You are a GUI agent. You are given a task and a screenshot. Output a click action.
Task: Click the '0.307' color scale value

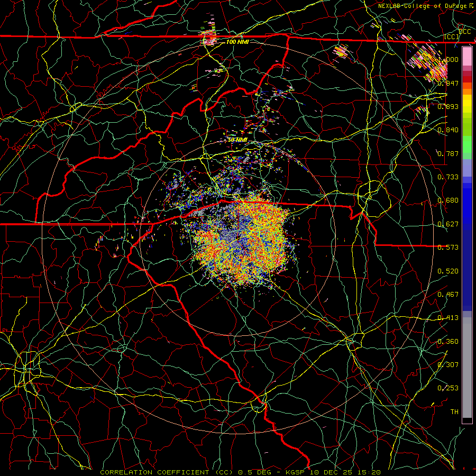[448, 365]
